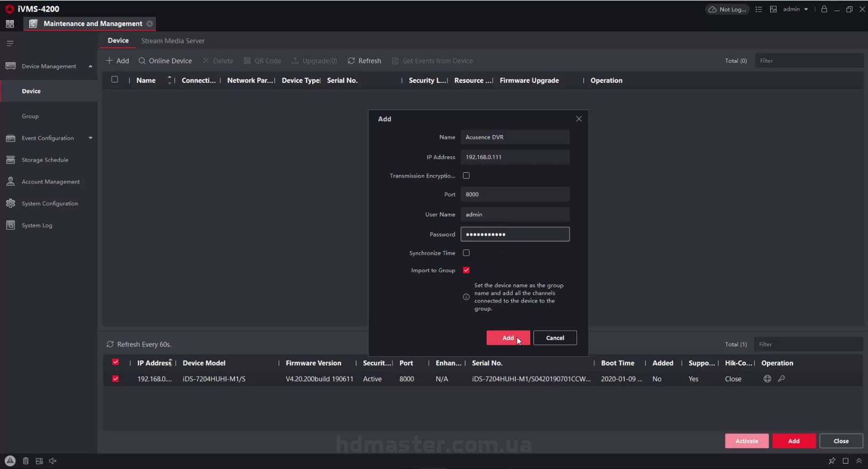Screen dimensions: 868x469
Task: Click the online device Filter box
Action: coord(808,344)
